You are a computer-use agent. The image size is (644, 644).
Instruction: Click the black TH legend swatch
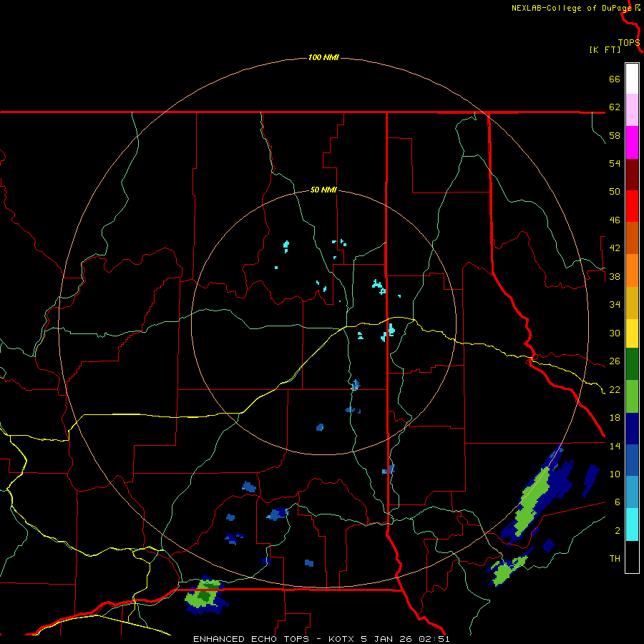[x=632, y=557]
